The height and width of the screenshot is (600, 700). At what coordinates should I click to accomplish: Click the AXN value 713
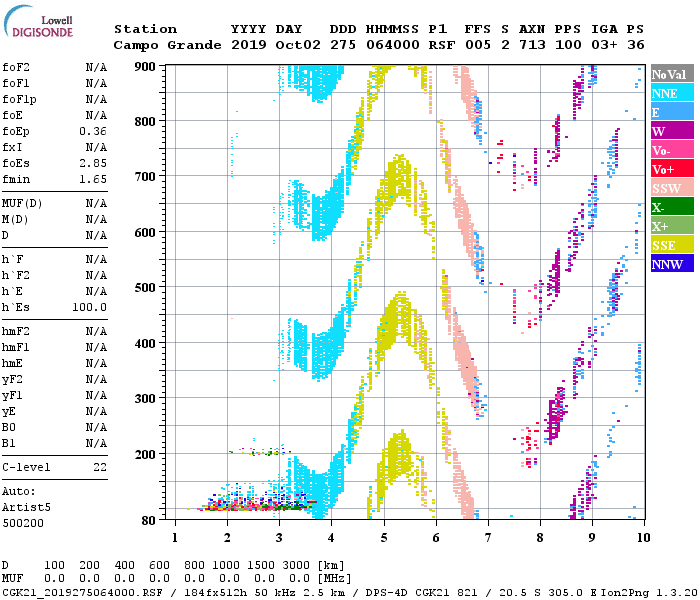coord(532,45)
